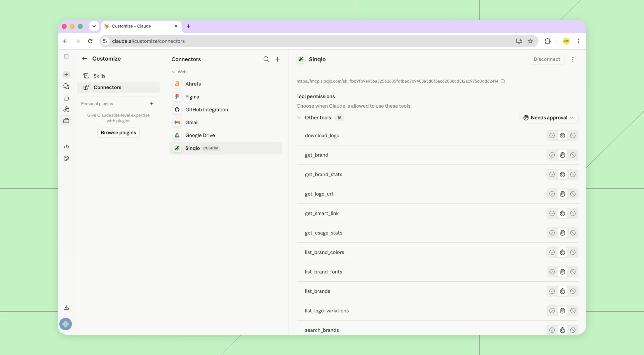
Task: Open the GitHub Integration connector
Action: (x=226, y=109)
